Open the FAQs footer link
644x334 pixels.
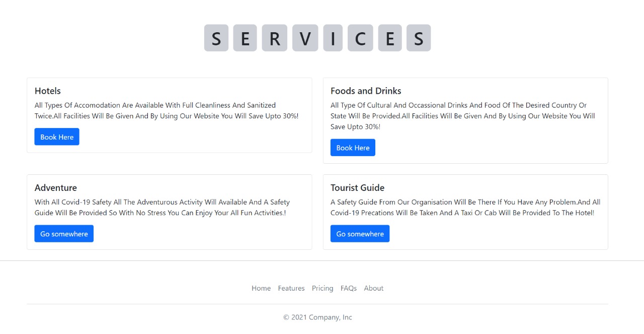pyautogui.click(x=349, y=288)
